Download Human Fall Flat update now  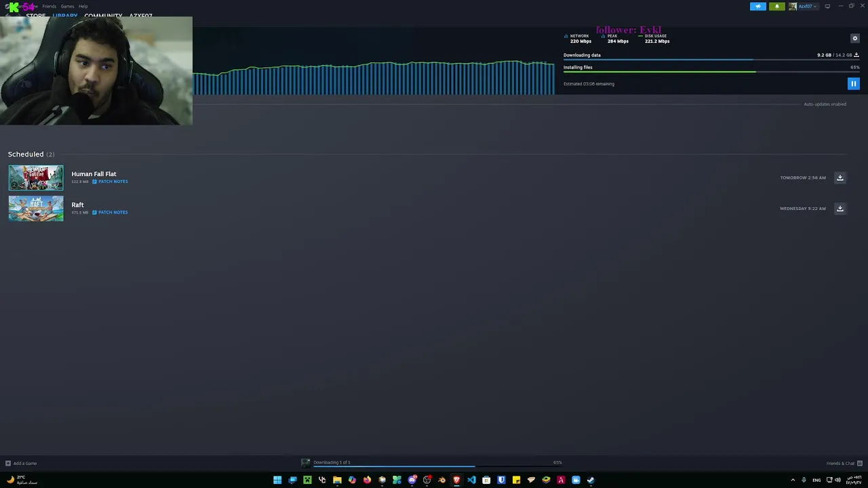click(840, 178)
